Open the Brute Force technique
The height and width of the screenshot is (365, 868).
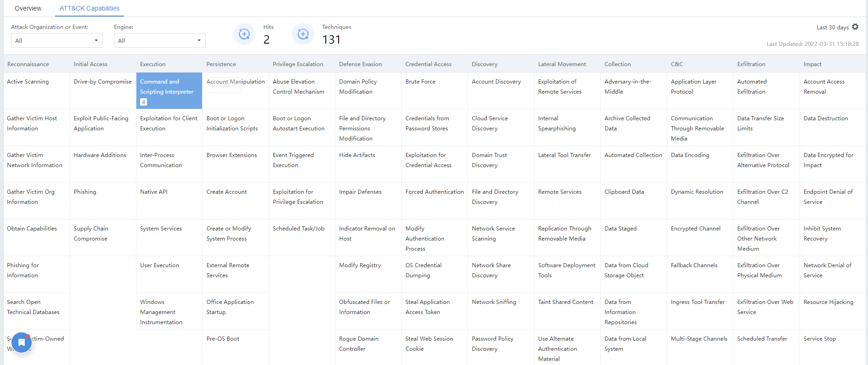[x=420, y=82]
